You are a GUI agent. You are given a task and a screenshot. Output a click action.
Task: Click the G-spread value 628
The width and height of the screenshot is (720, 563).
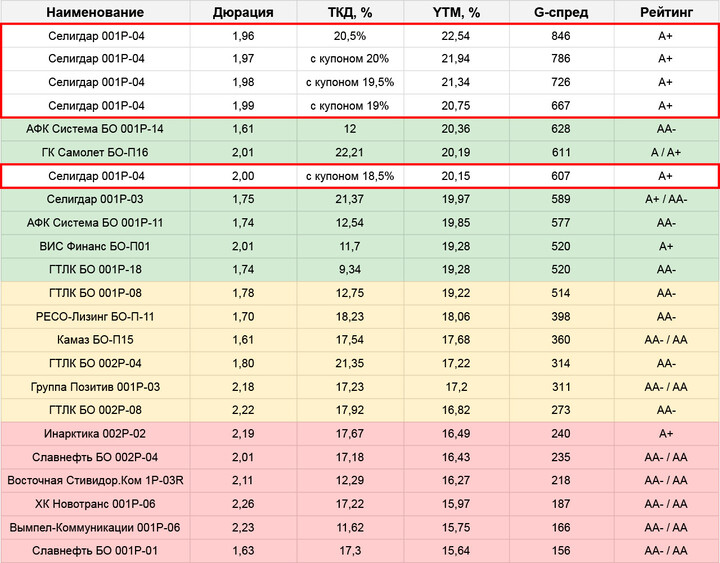point(561,129)
